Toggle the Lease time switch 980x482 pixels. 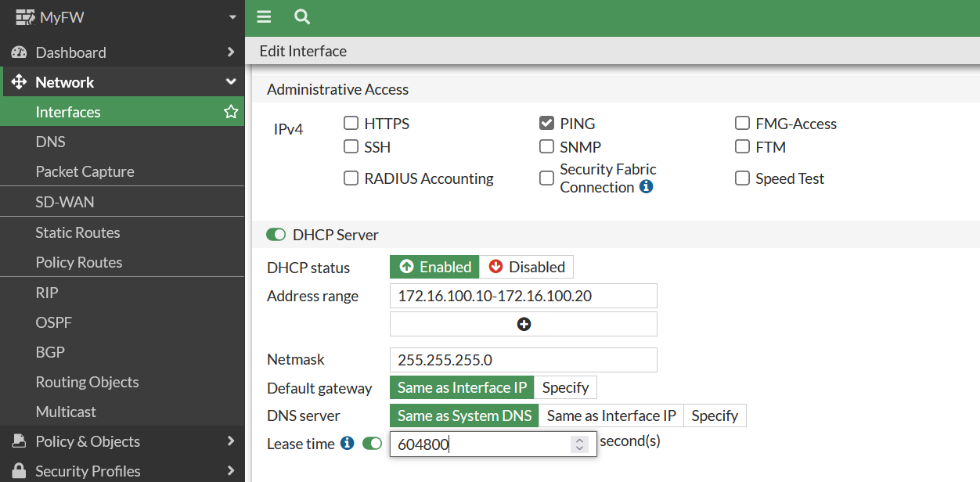(x=372, y=444)
